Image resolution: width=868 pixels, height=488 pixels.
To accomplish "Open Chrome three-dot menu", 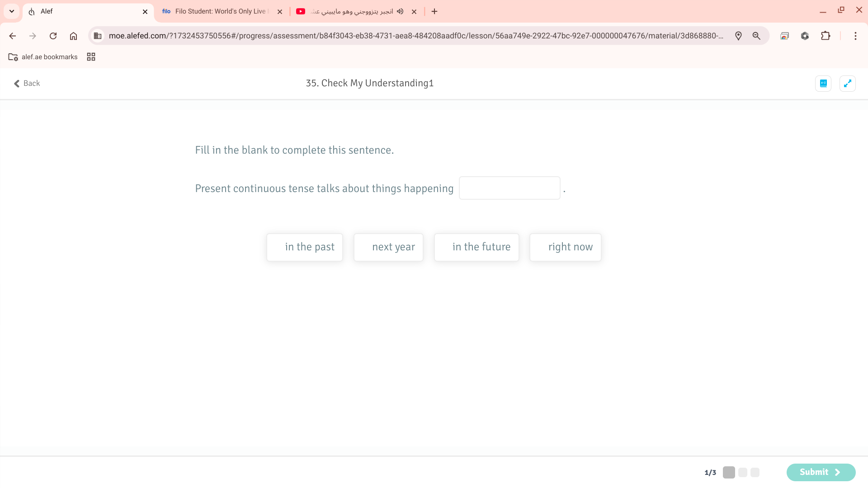I will (855, 36).
